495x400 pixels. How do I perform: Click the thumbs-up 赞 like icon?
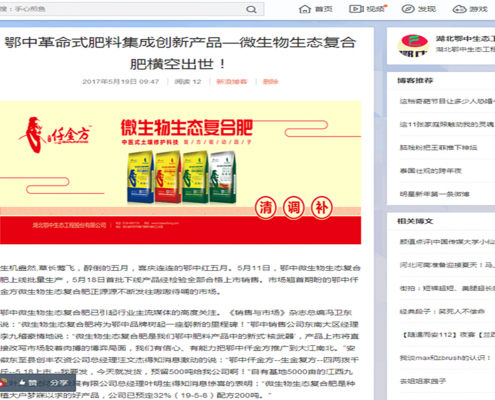[22, 383]
